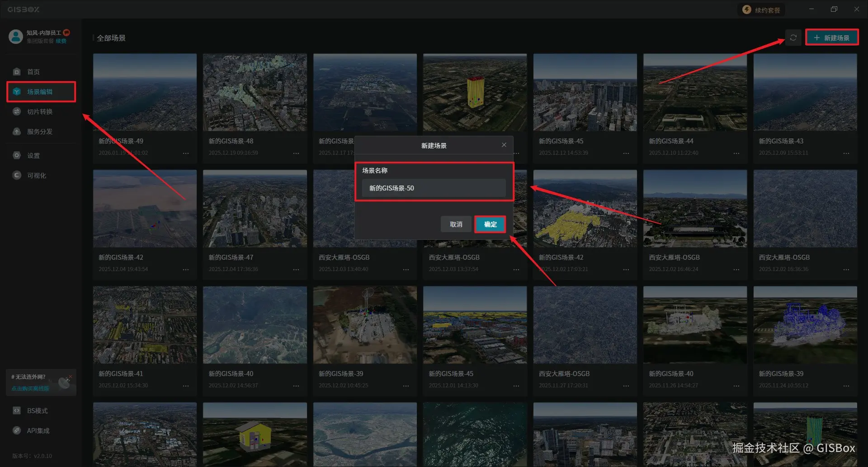Open more menu for scene dated 2025.11.26
868x467 pixels.
click(736, 386)
